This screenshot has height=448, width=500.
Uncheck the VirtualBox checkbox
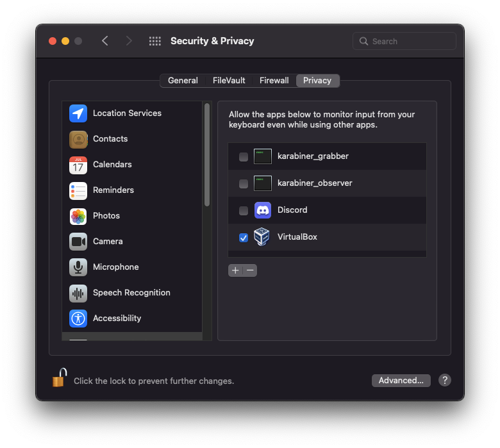coord(244,238)
